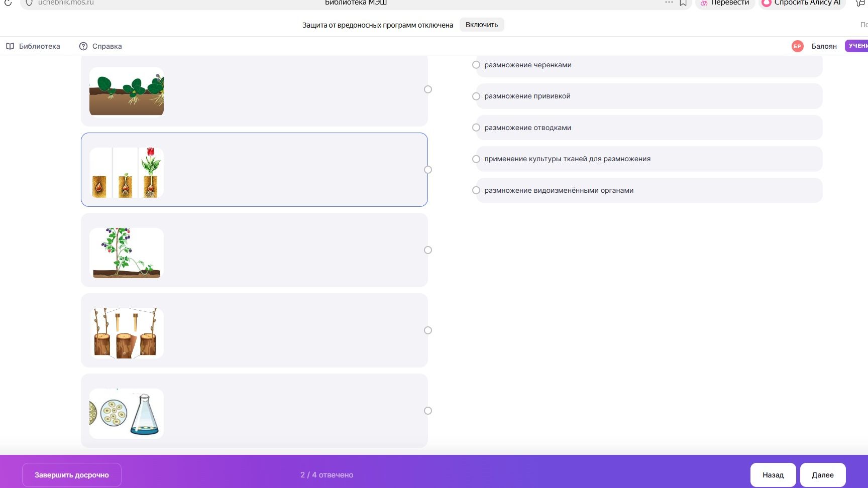Click the Балоян user name
The height and width of the screenshot is (488, 868).
click(824, 46)
